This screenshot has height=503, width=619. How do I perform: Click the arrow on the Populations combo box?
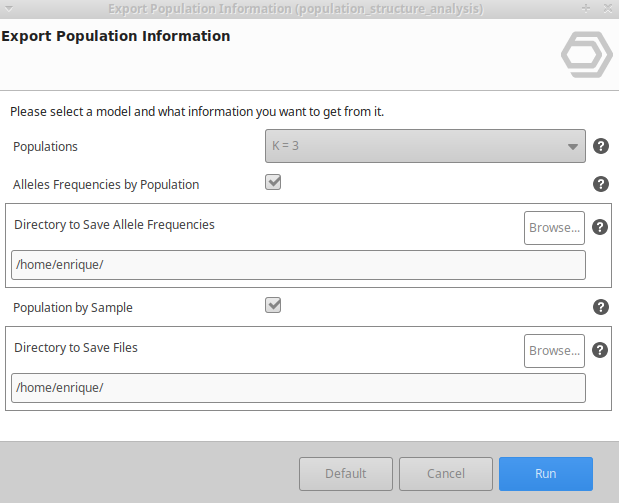(573, 147)
